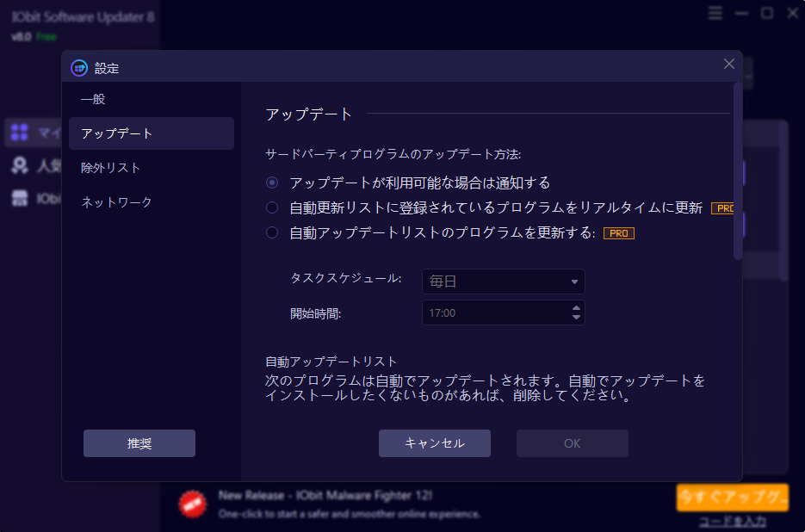Click the settings dialog vertical scrollbar
The height and width of the screenshot is (532, 805).
pos(738,170)
